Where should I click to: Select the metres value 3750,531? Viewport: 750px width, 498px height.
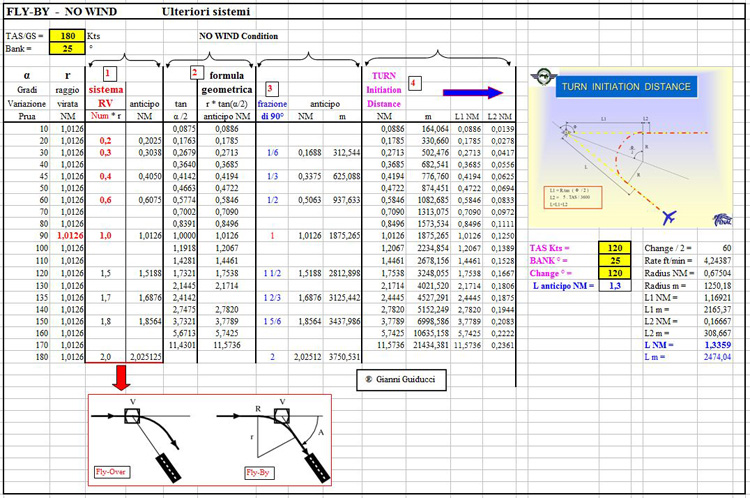click(344, 357)
